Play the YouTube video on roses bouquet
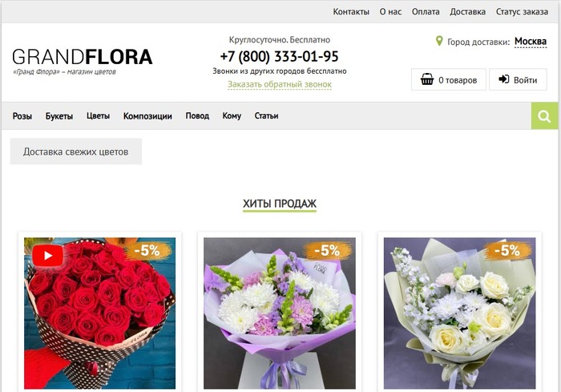 coord(47,256)
